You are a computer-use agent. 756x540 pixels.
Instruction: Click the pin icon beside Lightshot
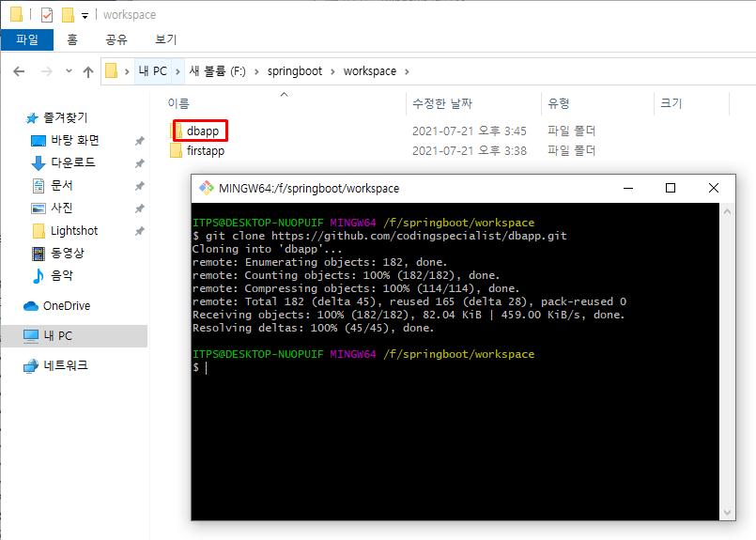139,231
